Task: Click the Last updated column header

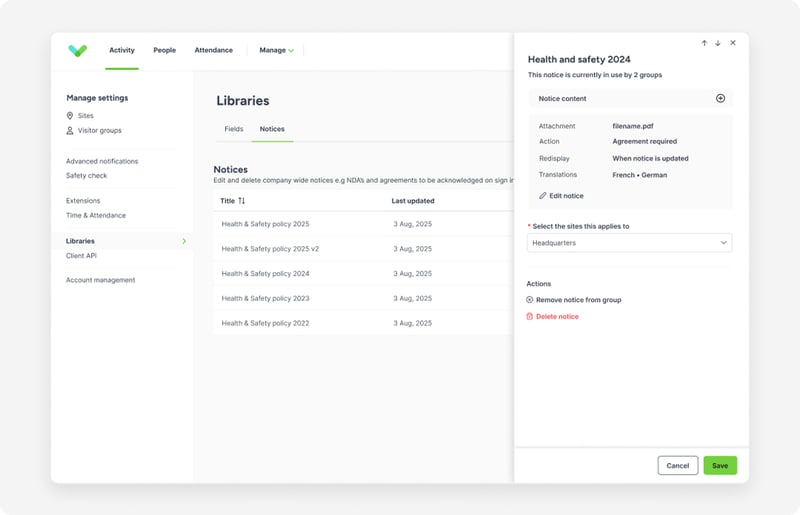Action: (413, 201)
